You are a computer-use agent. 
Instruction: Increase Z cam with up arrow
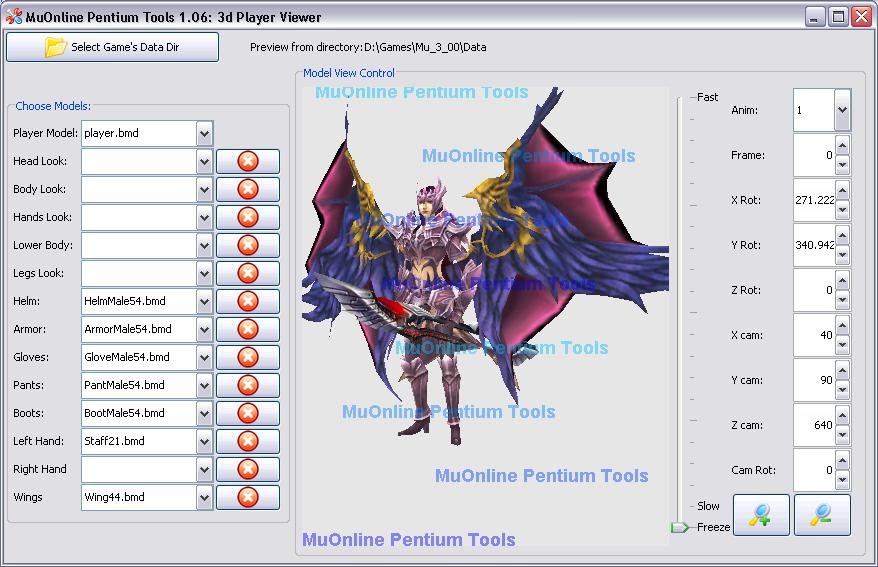pos(842,415)
